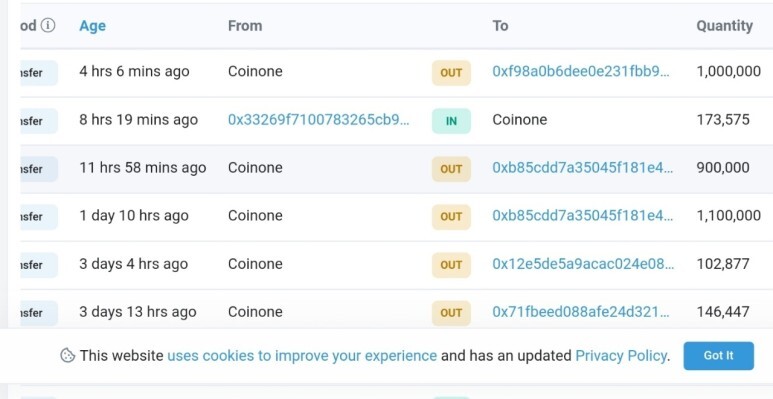This screenshot has width=773, height=399.
Task: Click Transfer method tag in first row
Action: (38, 73)
